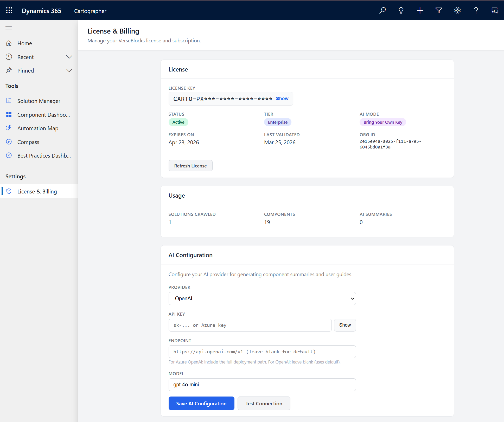Screen dimensions: 504x422
Task: Open the app launcher waffle icon
Action: pyautogui.click(x=9, y=10)
